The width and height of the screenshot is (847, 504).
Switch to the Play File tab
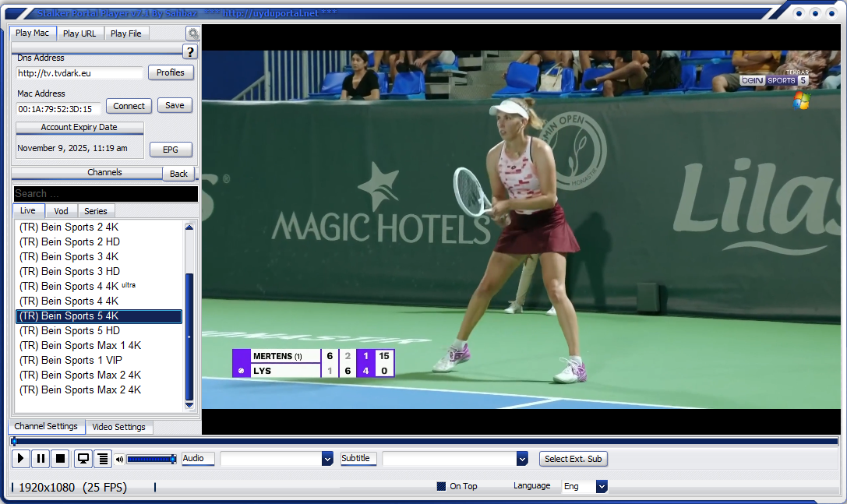[x=126, y=33]
